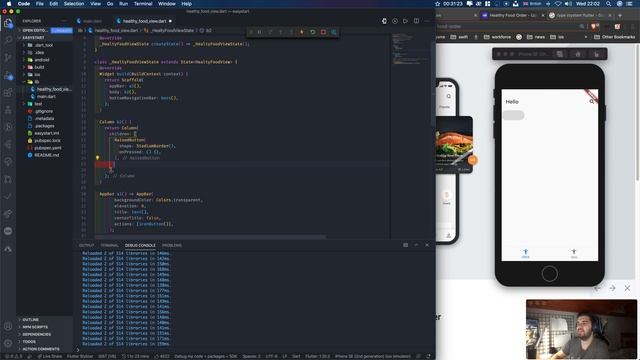The width and height of the screenshot is (640, 360).
Task: Restart debug session with green restart icon
Action: click(313, 32)
